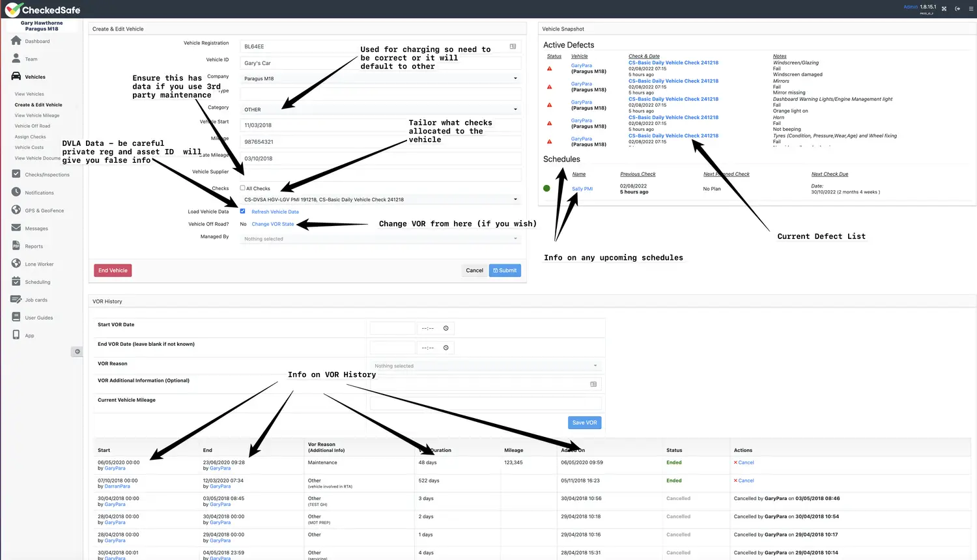Open the Company dropdown showing Paragus M18
Image resolution: width=977 pixels, height=560 pixels.
(380, 79)
